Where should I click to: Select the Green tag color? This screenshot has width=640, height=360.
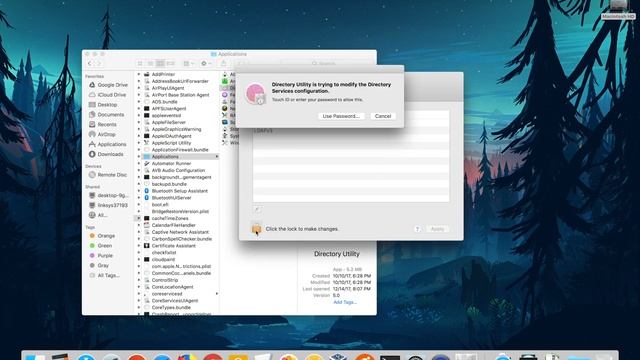(101, 246)
